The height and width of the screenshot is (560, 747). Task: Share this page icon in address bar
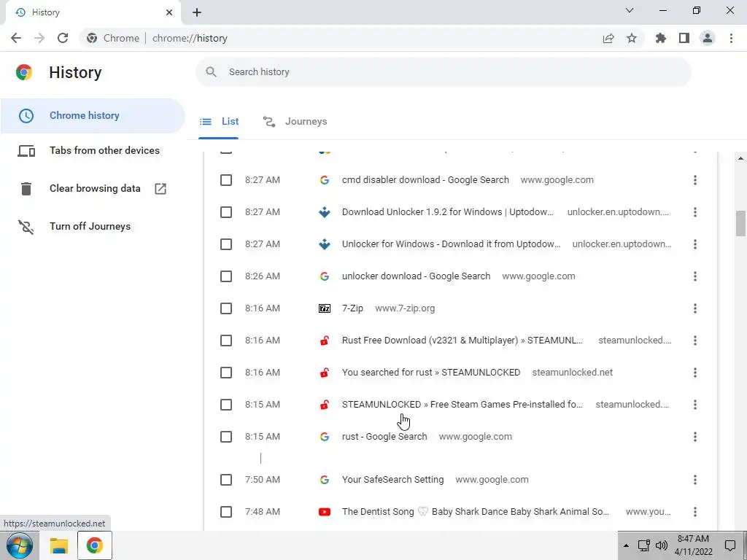click(608, 38)
